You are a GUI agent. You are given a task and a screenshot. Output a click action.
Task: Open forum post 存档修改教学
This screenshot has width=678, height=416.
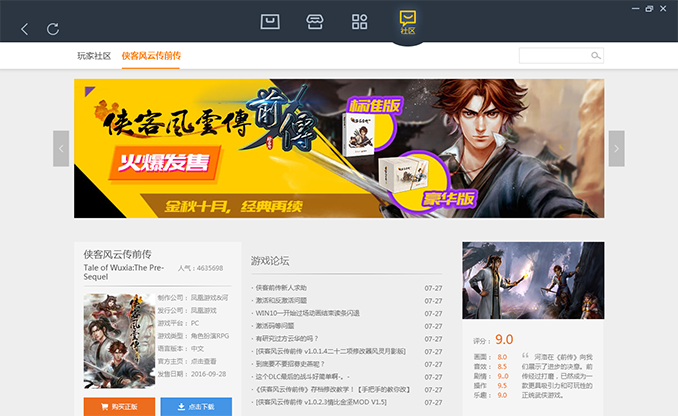(333, 389)
